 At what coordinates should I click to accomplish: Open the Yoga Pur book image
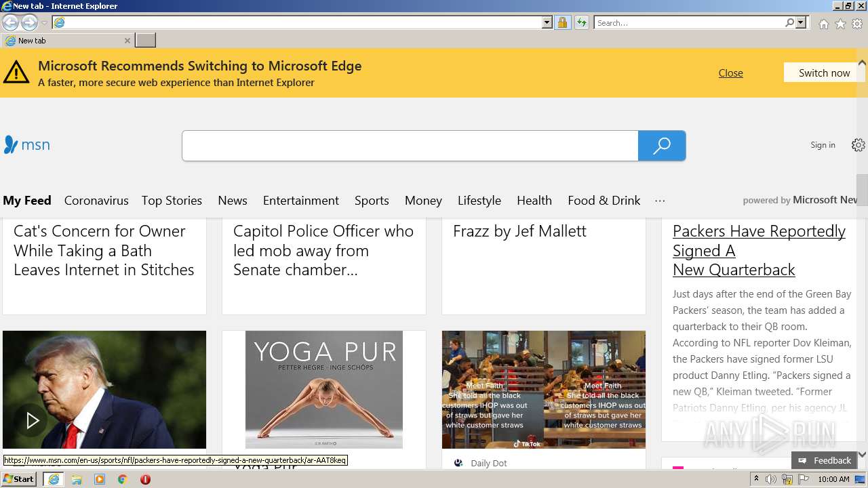coord(324,390)
